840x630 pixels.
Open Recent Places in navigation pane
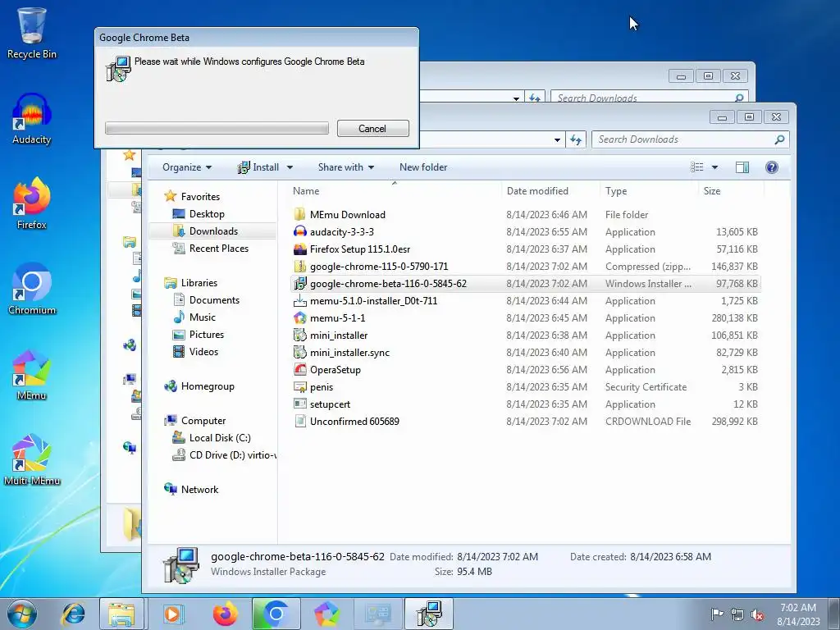coord(218,248)
